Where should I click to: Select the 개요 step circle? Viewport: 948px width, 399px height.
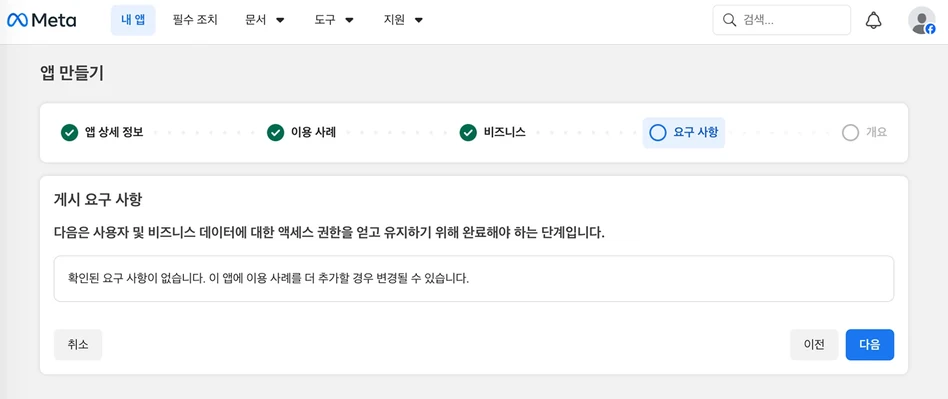(x=851, y=132)
